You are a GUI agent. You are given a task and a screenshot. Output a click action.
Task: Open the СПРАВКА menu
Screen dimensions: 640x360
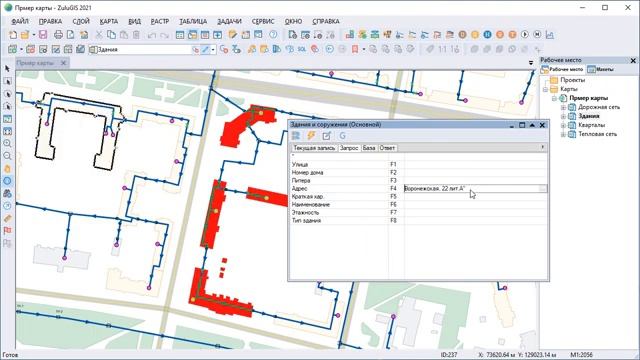[326, 21]
